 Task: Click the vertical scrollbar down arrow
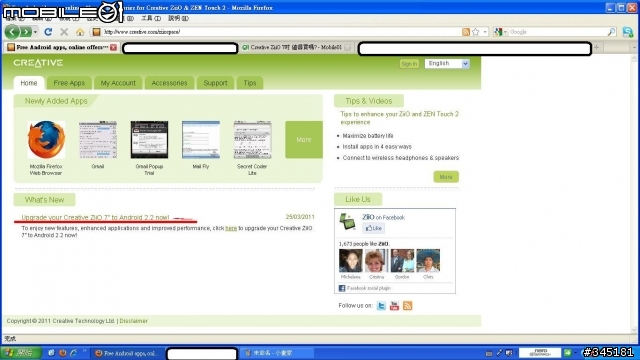(633, 329)
